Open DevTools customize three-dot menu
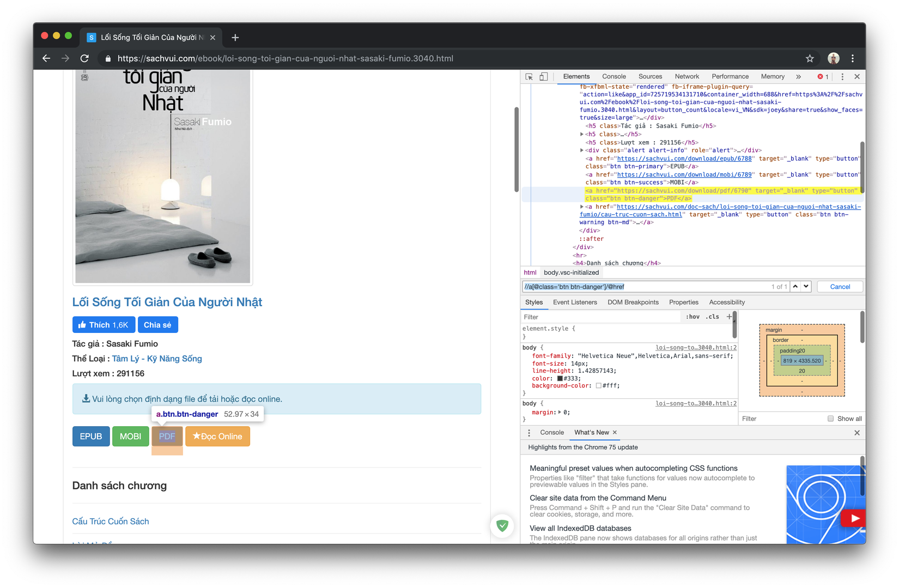The height and width of the screenshot is (588, 899). click(x=842, y=77)
